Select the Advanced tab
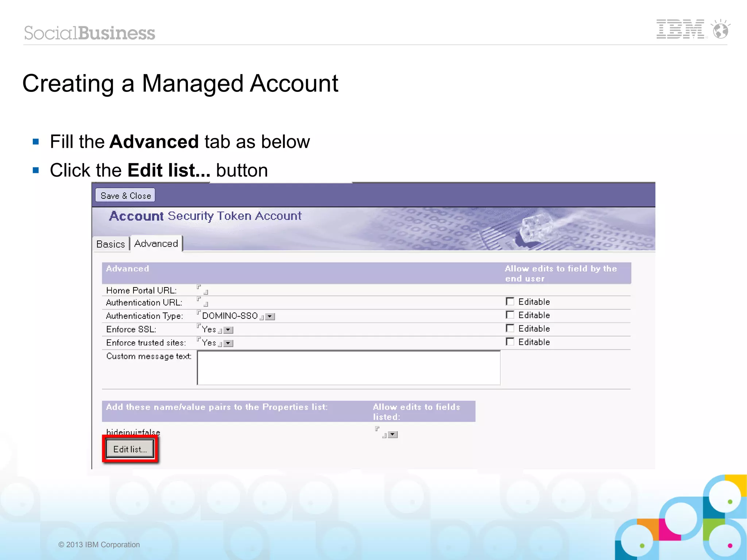The width and height of the screenshot is (747, 560). pyautogui.click(x=156, y=243)
